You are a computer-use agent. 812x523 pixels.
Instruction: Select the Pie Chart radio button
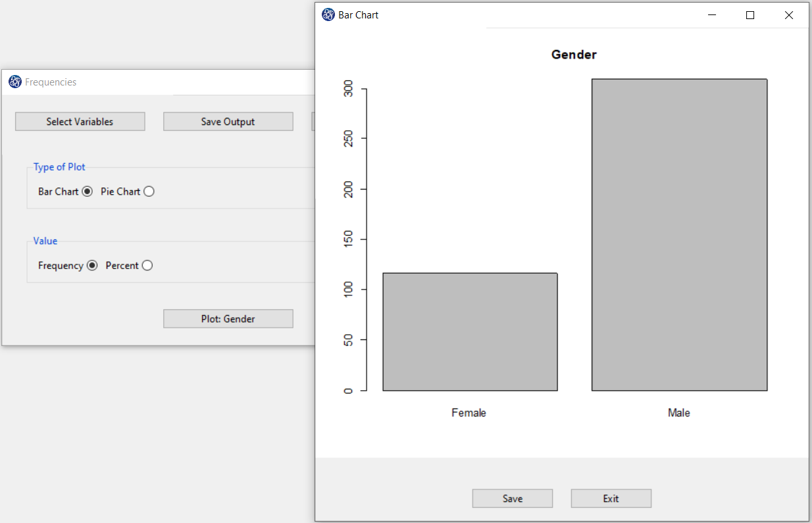[x=149, y=191]
